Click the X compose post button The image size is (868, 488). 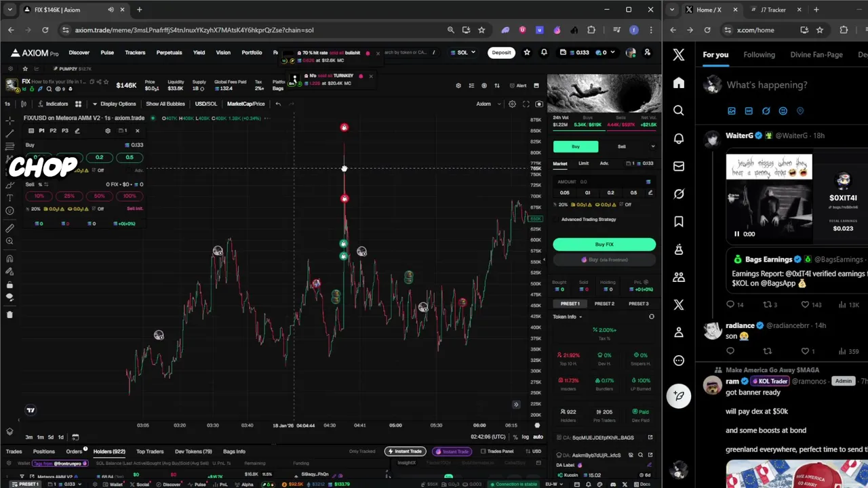coord(679,396)
